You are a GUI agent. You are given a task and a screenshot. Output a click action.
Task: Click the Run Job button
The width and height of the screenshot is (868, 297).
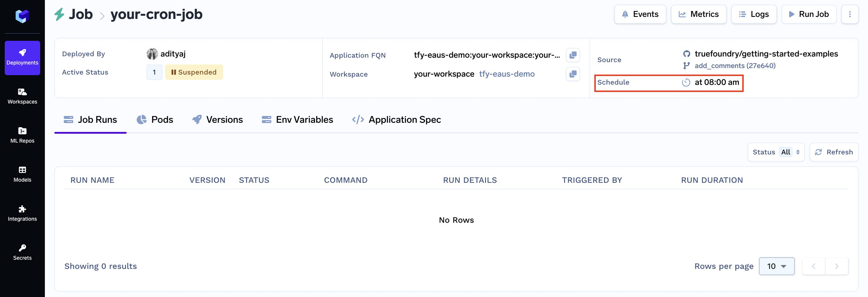click(809, 14)
